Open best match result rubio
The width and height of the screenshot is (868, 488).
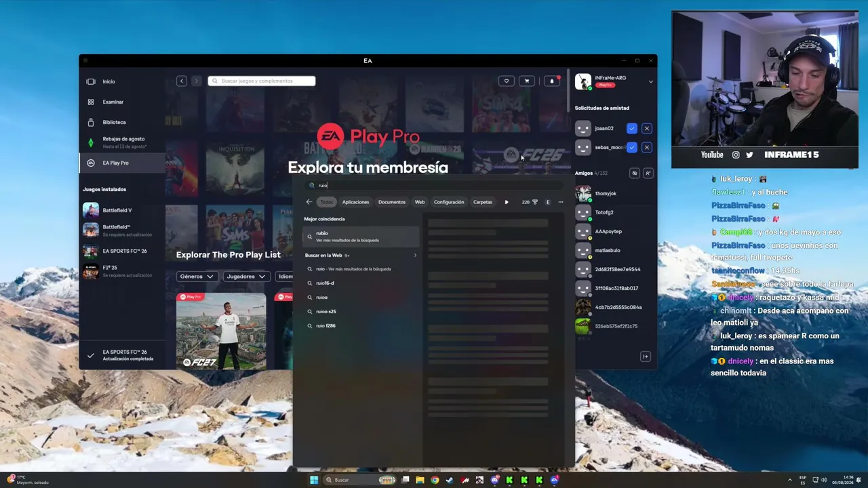pos(361,236)
